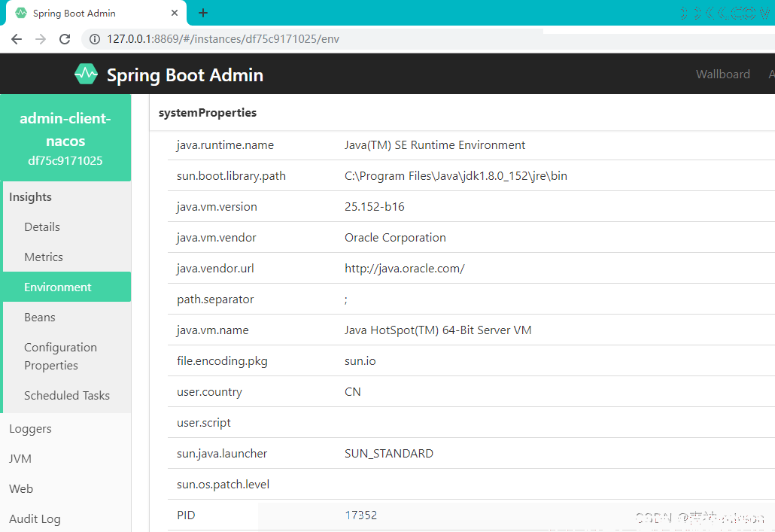The image size is (775, 532).
Task: Open the Web section
Action: (21, 489)
